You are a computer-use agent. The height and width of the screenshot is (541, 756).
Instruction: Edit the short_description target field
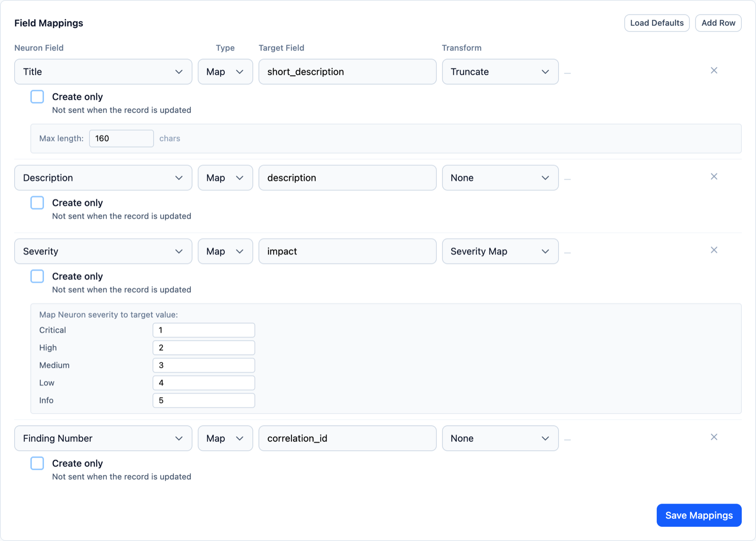tap(347, 72)
